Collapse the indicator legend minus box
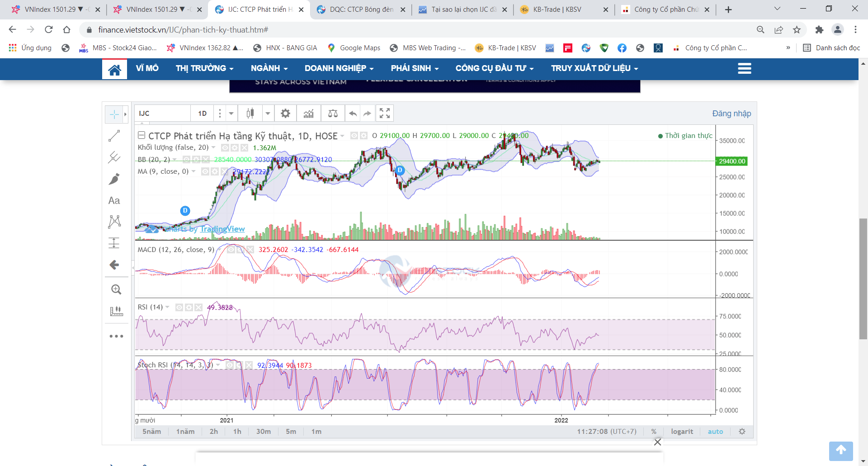Screen dimensions: 868x466 coord(142,135)
